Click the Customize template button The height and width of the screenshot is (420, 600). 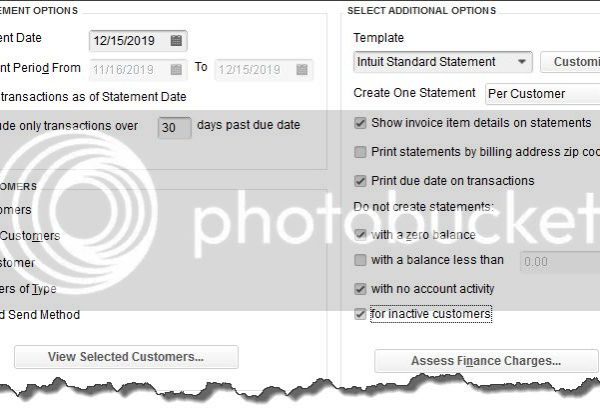(570, 62)
